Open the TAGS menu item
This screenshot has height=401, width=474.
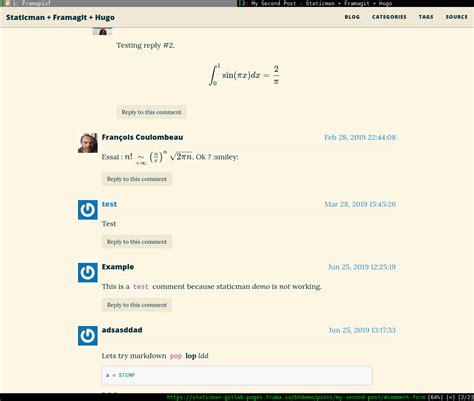click(426, 17)
